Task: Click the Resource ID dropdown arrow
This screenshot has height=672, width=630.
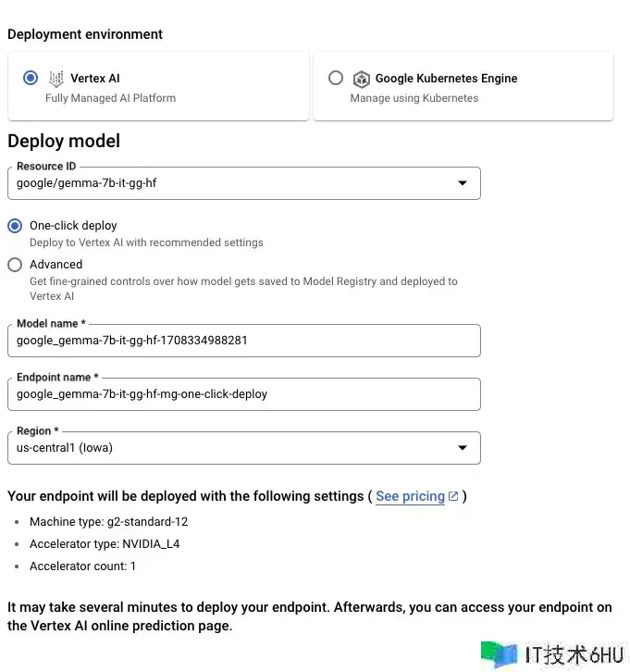Action: pos(463,183)
